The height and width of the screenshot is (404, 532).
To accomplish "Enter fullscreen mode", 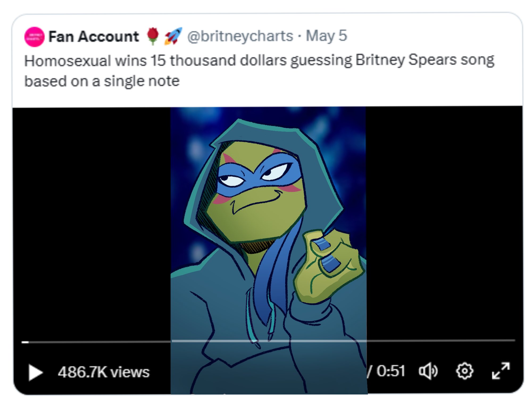I will (x=501, y=371).
